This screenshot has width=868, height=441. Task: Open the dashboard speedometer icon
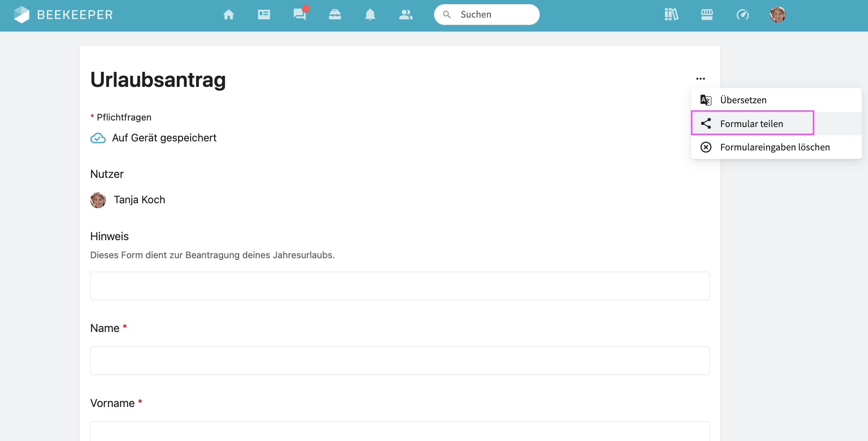click(742, 15)
